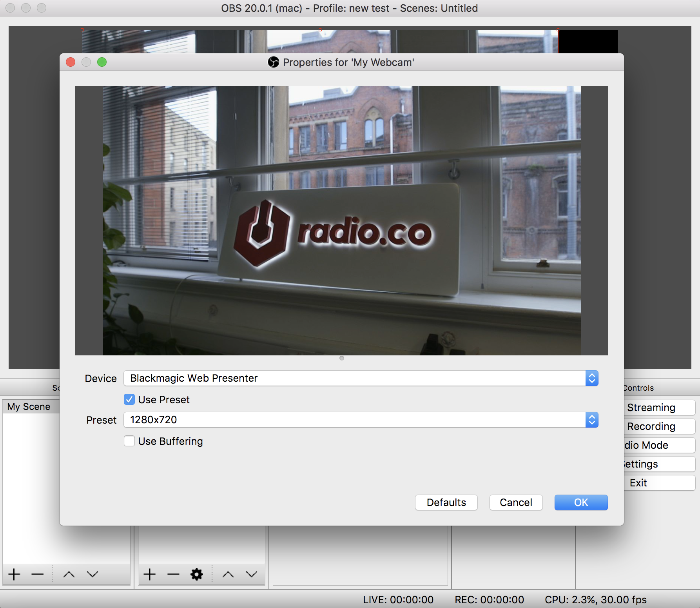This screenshot has height=608, width=700.
Task: Click the Preset label
Action: (x=102, y=420)
